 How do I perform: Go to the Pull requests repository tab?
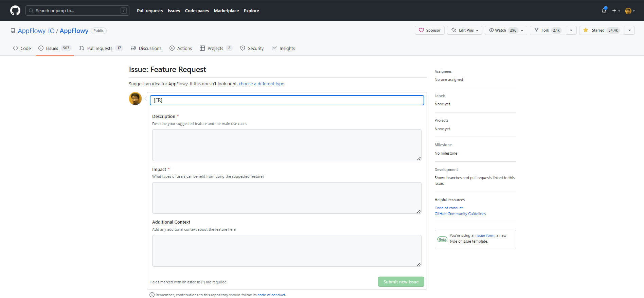click(101, 48)
